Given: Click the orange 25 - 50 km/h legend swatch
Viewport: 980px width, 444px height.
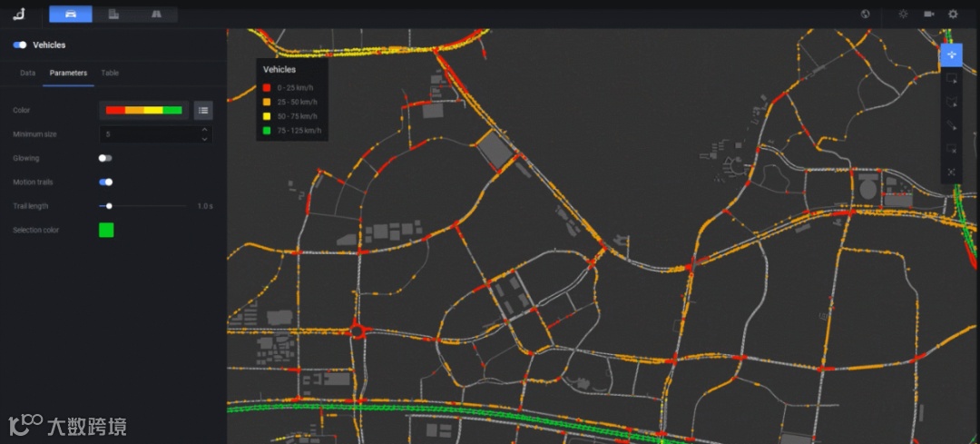Looking at the screenshot, I should [266, 102].
